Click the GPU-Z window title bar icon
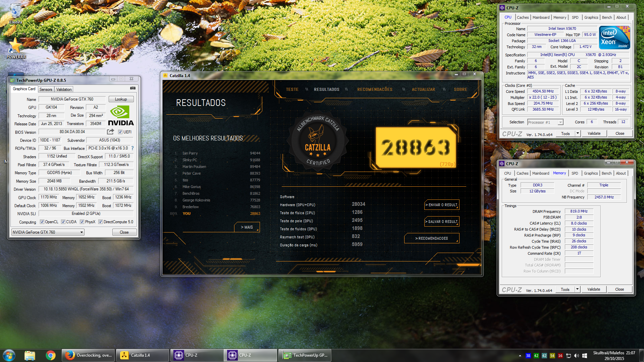This screenshot has width=644, height=362. (x=12, y=80)
